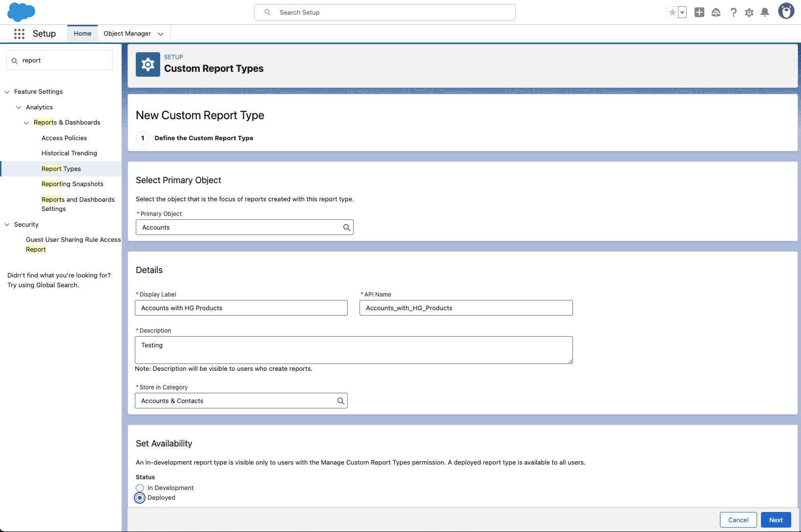Click the SETUP breadcrumb label

pyautogui.click(x=173, y=57)
